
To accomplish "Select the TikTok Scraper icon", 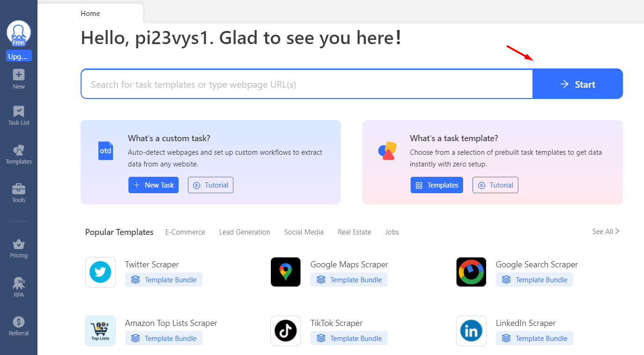I will [x=285, y=331].
